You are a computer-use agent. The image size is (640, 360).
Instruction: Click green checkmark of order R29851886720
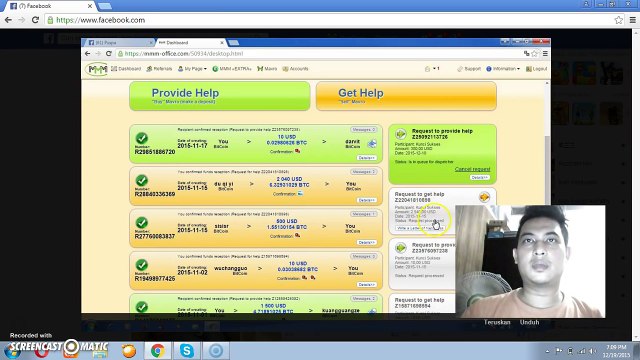[142, 138]
